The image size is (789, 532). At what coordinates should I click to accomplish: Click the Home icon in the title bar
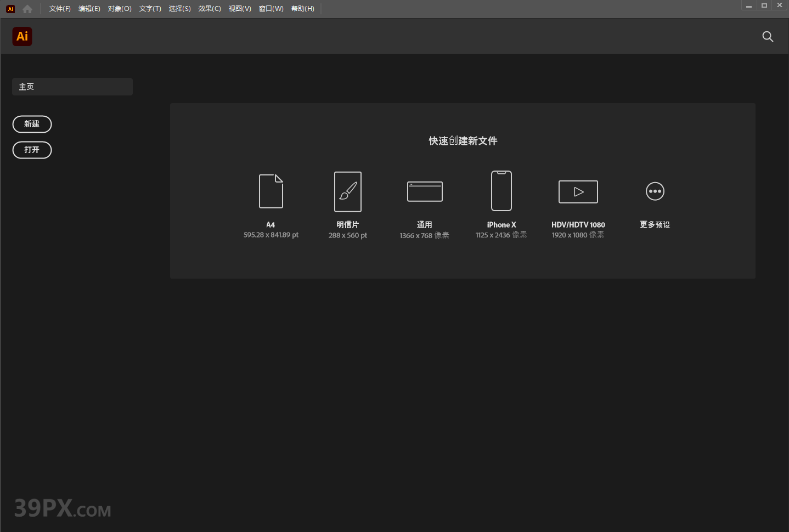click(27, 9)
